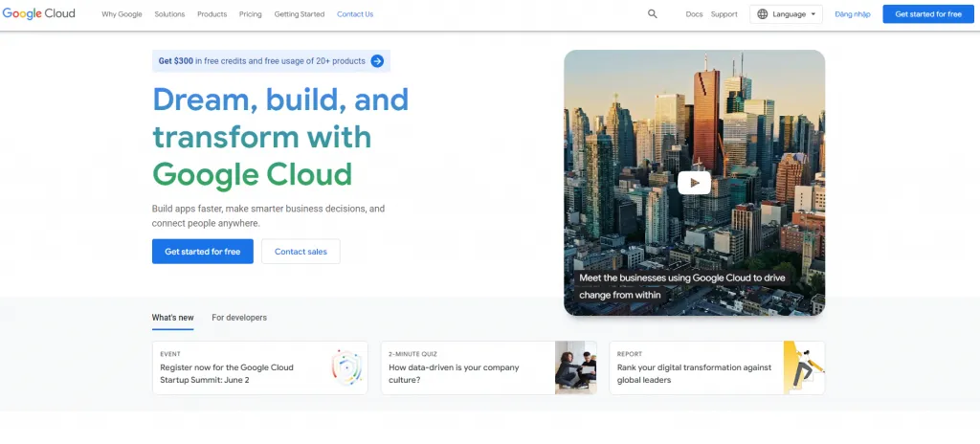This screenshot has width=980, height=444.
Task: Open the Docs link
Action: (694, 14)
